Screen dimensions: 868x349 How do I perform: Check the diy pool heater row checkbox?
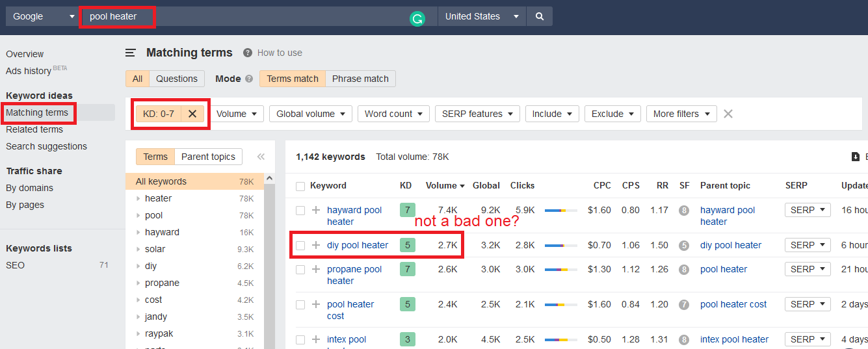click(x=300, y=245)
